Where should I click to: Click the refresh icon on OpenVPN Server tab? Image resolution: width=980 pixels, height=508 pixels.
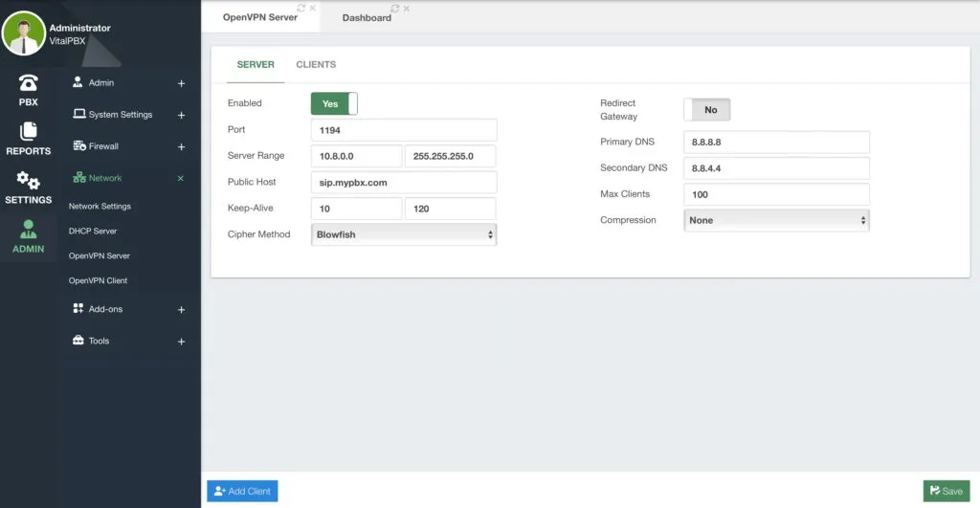pyautogui.click(x=301, y=8)
